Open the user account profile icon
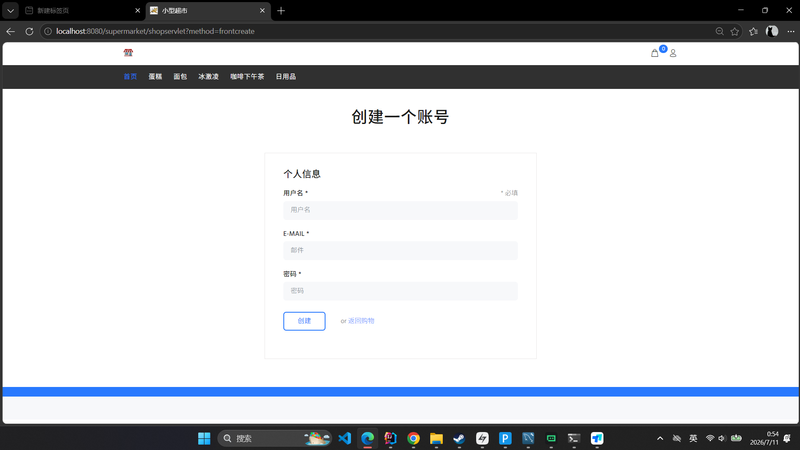800x450 pixels. point(673,53)
